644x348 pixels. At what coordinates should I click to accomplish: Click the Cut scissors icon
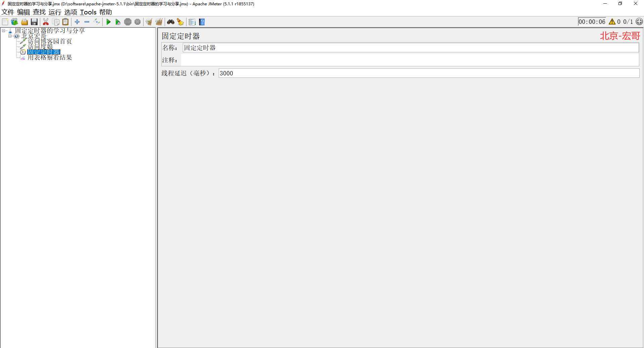pos(46,22)
